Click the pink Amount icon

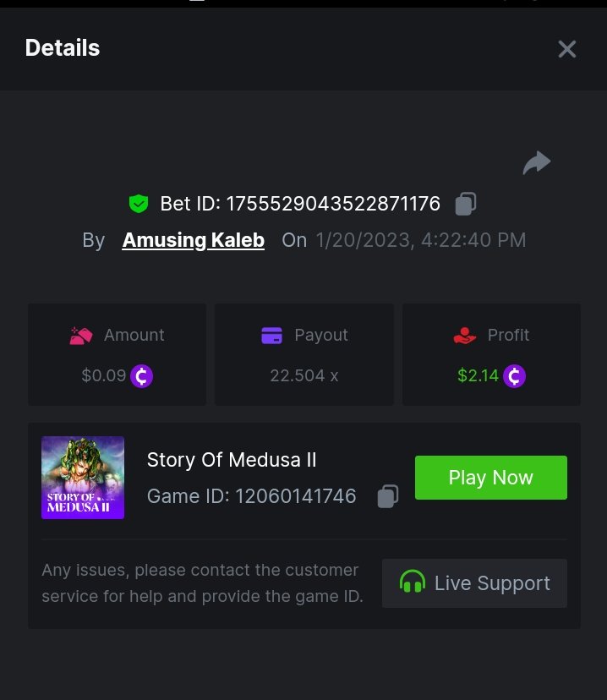click(x=81, y=336)
